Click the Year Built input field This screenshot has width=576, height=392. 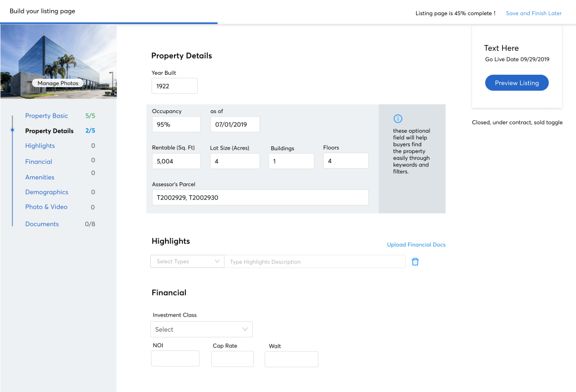pyautogui.click(x=174, y=86)
